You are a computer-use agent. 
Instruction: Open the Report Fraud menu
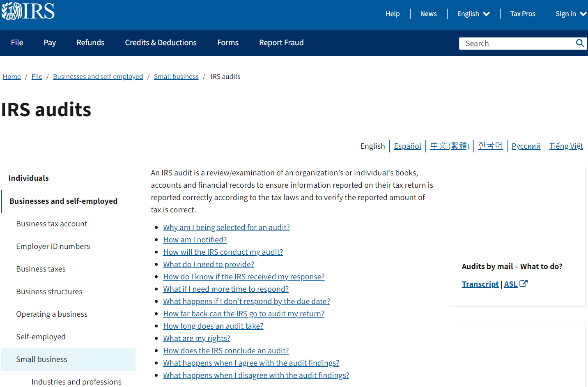click(282, 43)
